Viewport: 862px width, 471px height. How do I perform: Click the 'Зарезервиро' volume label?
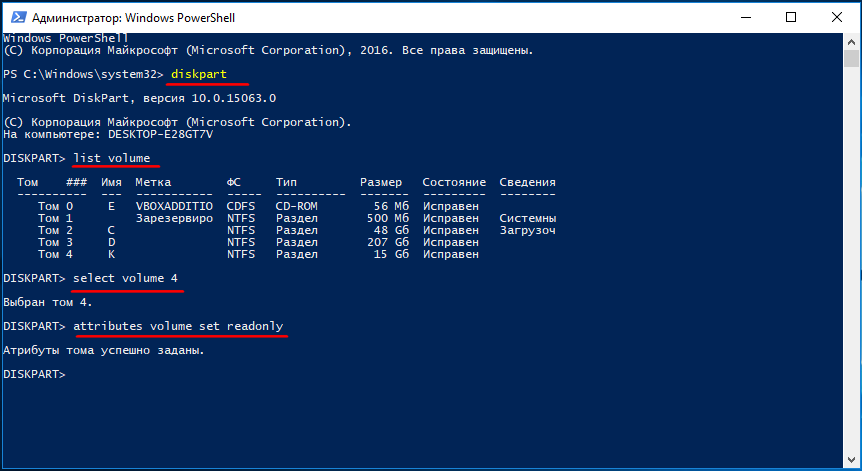[x=174, y=218]
